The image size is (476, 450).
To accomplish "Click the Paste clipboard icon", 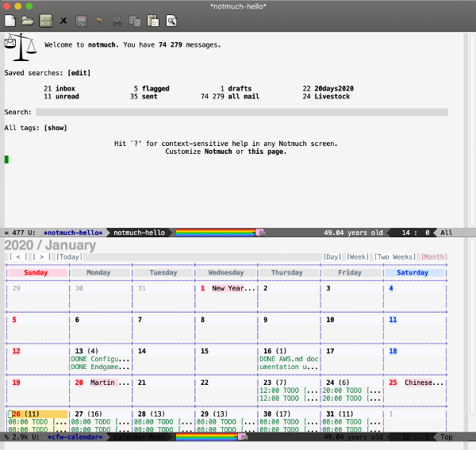I will 153,20.
